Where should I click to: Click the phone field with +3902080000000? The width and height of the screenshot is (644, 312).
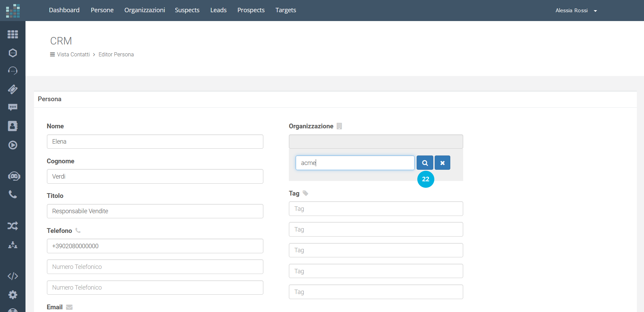click(155, 246)
